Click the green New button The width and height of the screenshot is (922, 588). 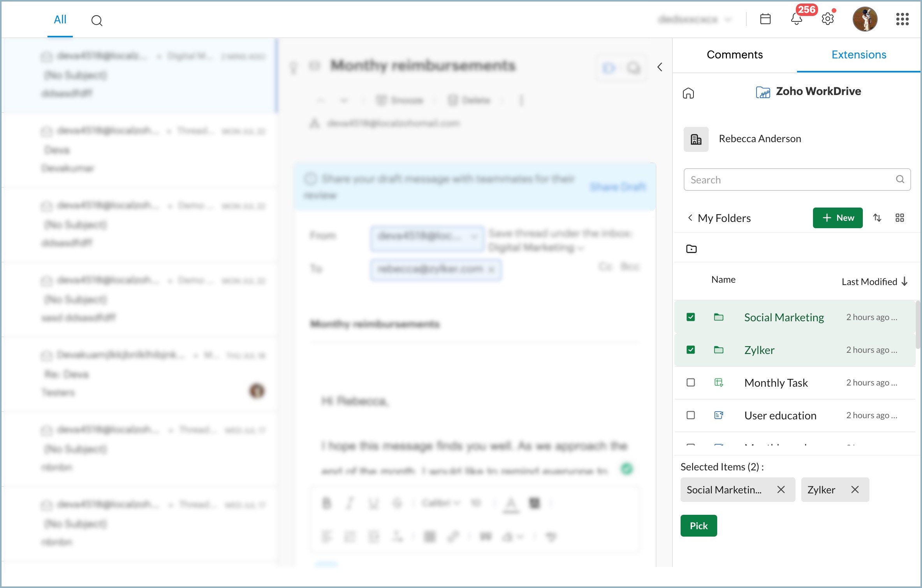pyautogui.click(x=838, y=218)
